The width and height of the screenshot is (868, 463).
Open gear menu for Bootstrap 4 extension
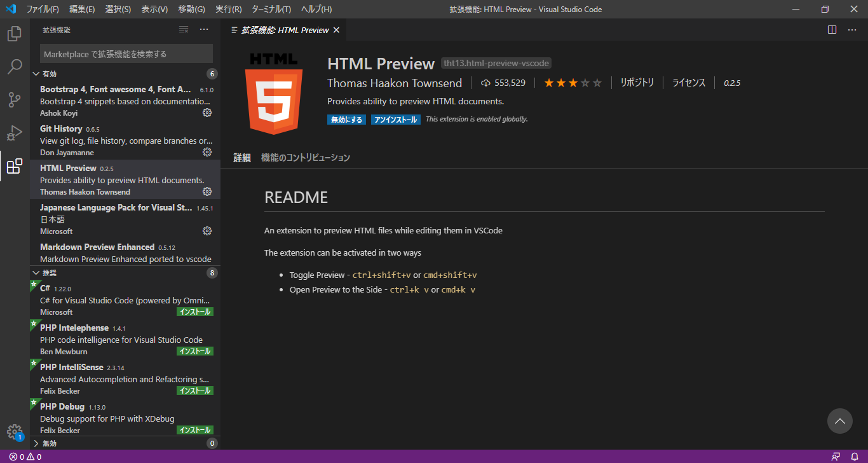point(207,113)
